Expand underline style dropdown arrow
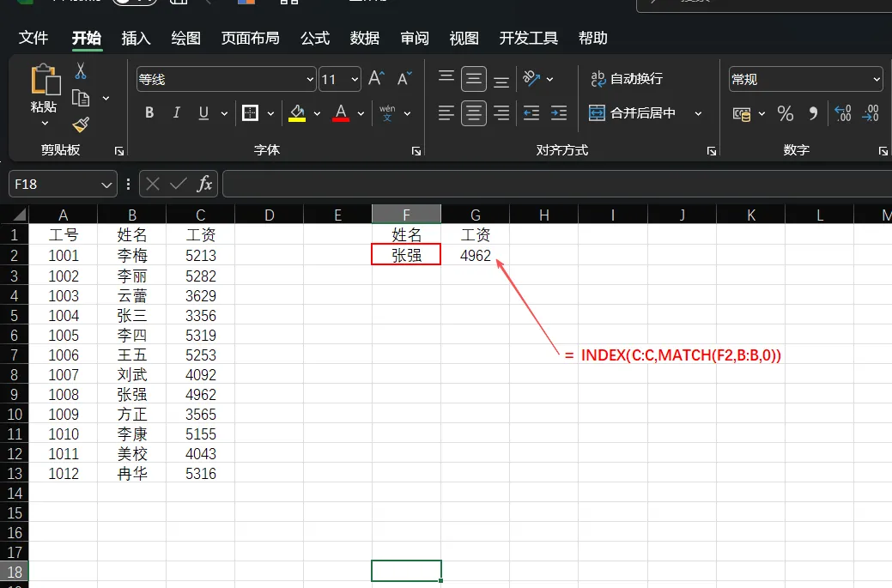The height and width of the screenshot is (588, 892). [224, 113]
